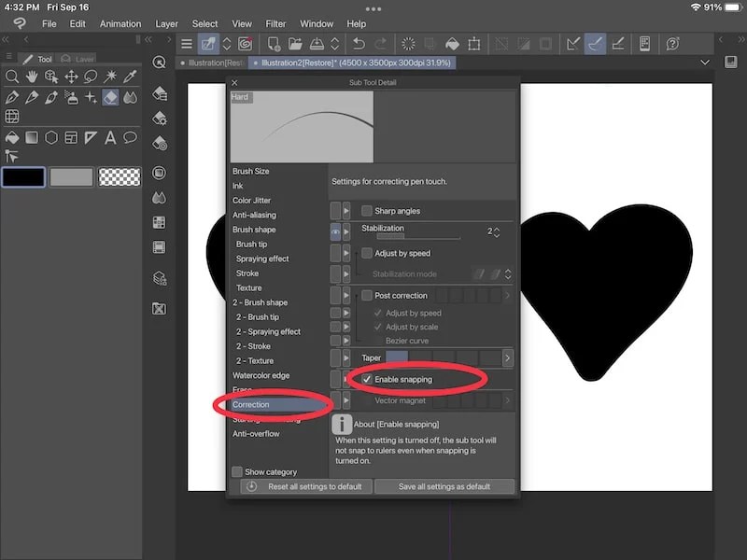747x560 pixels.
Task: Select the black foreground color swatch
Action: [x=23, y=176]
